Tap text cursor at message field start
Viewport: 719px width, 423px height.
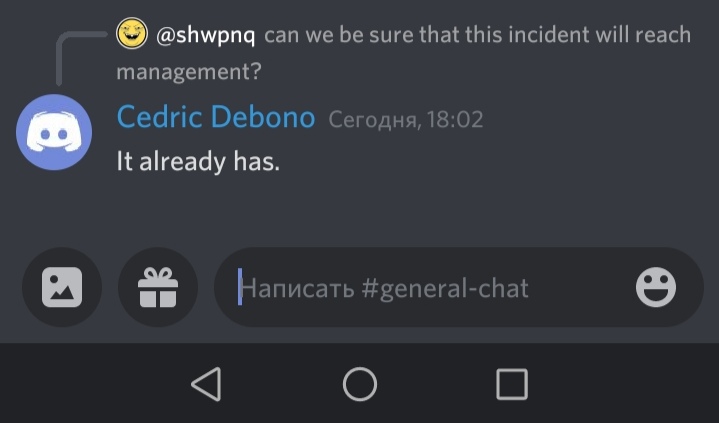(240, 287)
